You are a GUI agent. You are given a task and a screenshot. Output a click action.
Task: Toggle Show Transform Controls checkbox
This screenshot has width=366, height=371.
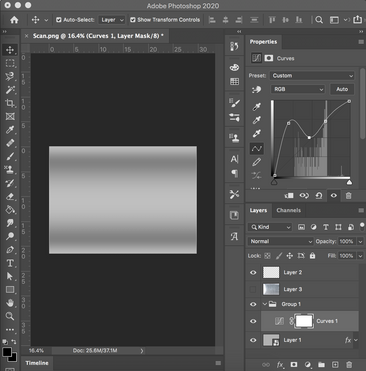[133, 20]
